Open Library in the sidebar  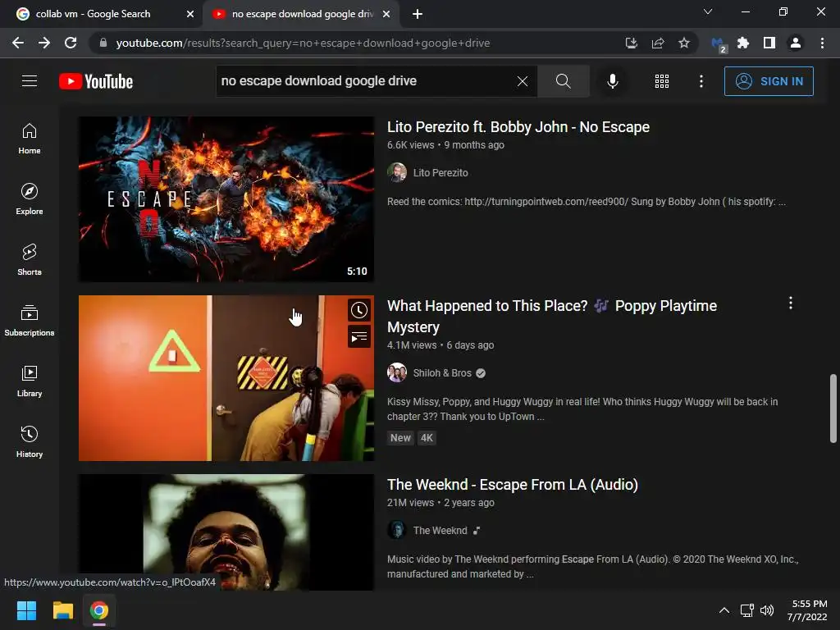click(30, 381)
